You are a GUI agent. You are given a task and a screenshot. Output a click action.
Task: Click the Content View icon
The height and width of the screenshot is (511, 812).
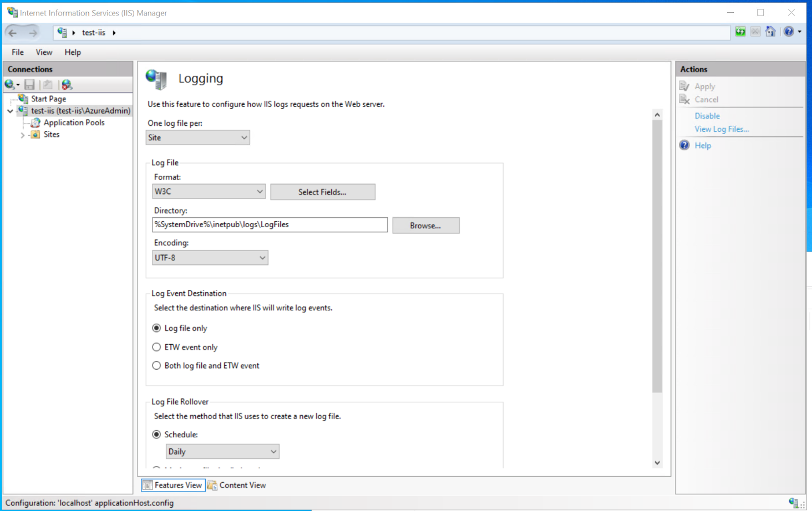tap(212, 486)
